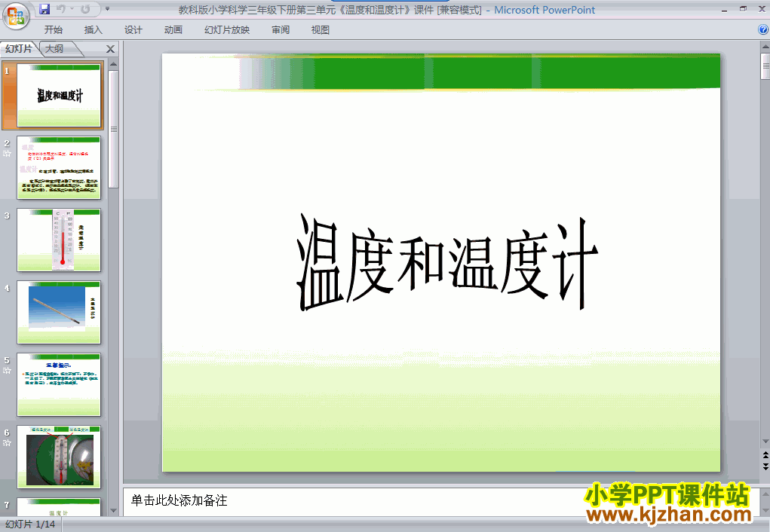The image size is (770, 532).
Task: Go to previous slide using double-up arrow
Action: (x=765, y=455)
